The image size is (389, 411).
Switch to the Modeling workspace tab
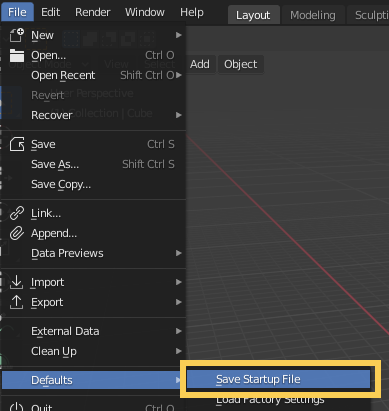click(x=313, y=15)
